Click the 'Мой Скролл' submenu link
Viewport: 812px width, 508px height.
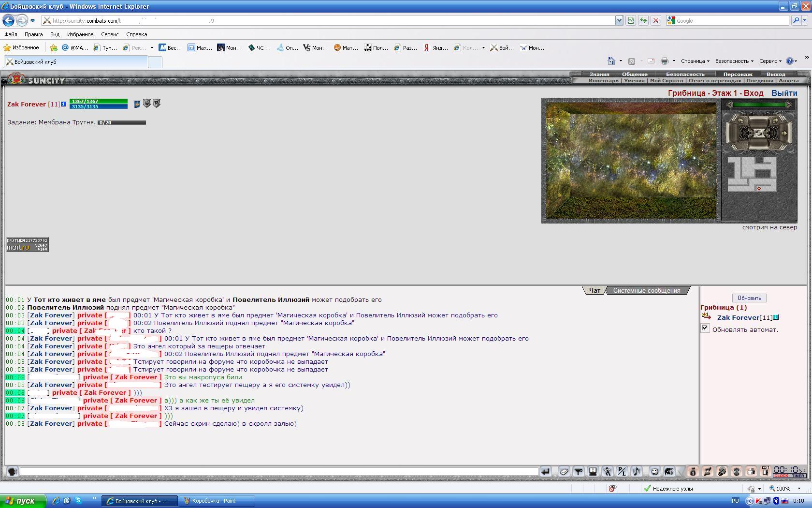pos(666,80)
